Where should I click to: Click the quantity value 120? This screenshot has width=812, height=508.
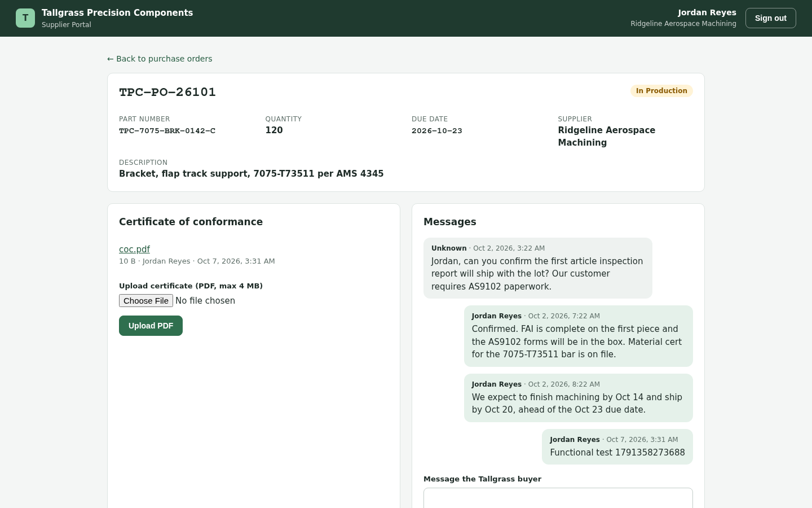(274, 130)
